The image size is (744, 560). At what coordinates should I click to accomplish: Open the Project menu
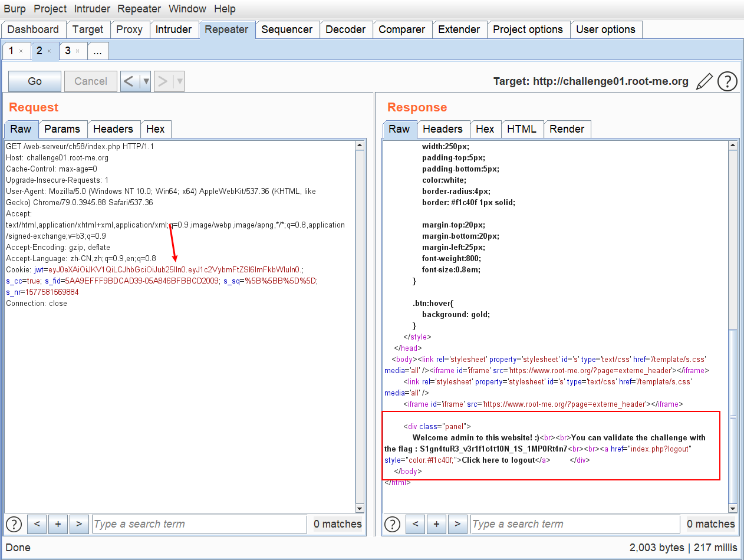click(50, 9)
